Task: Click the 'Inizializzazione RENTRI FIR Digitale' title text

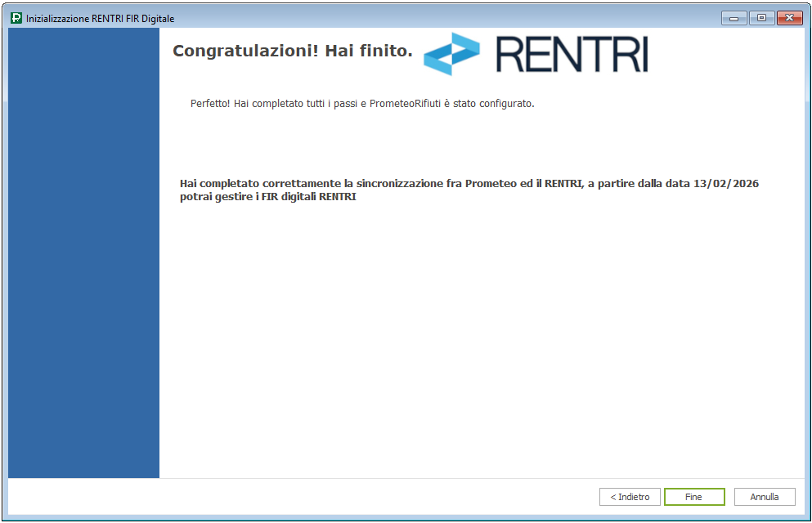Action: coord(100,19)
